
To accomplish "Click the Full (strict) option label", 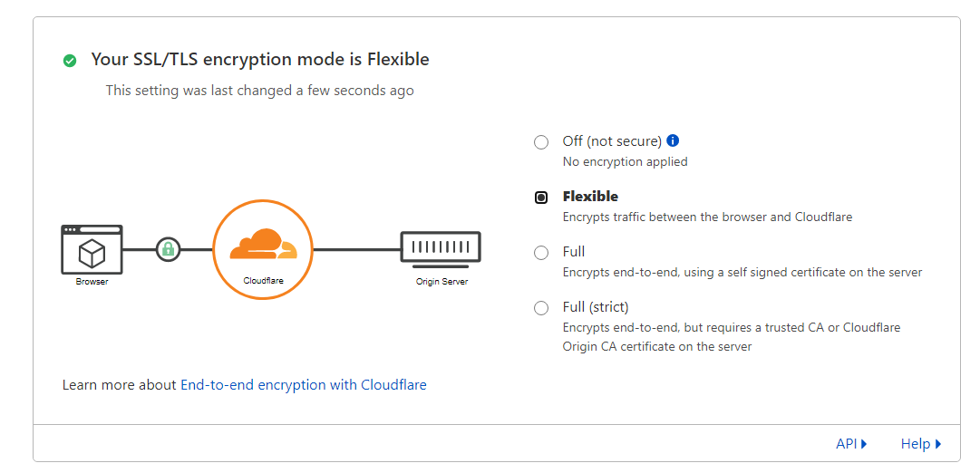I will pos(596,307).
